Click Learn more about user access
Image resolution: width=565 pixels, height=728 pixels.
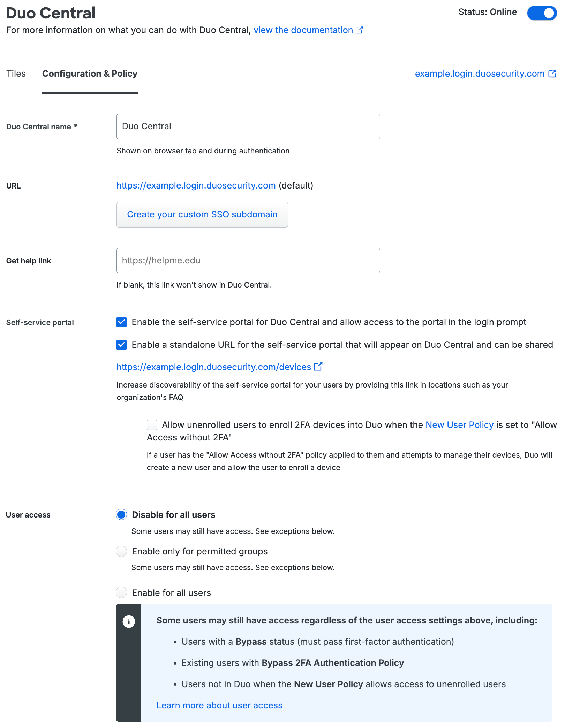[x=219, y=705]
